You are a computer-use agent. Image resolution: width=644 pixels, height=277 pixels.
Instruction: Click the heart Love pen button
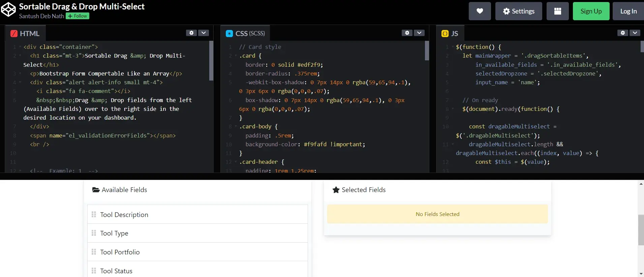tap(480, 11)
